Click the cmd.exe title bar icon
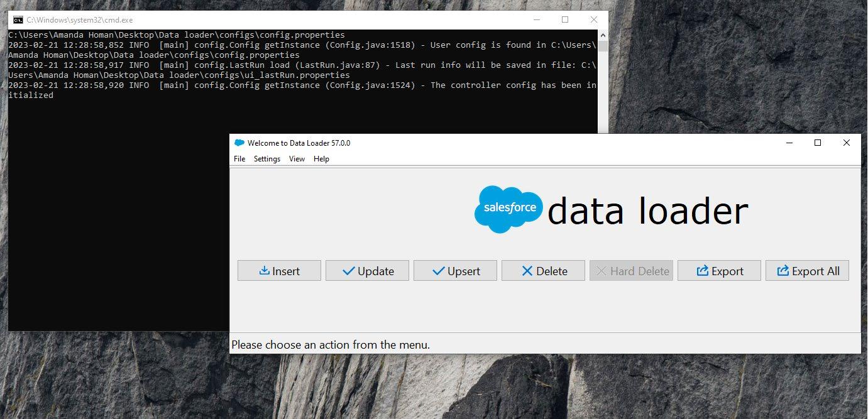This screenshot has width=868, height=419. [18, 20]
